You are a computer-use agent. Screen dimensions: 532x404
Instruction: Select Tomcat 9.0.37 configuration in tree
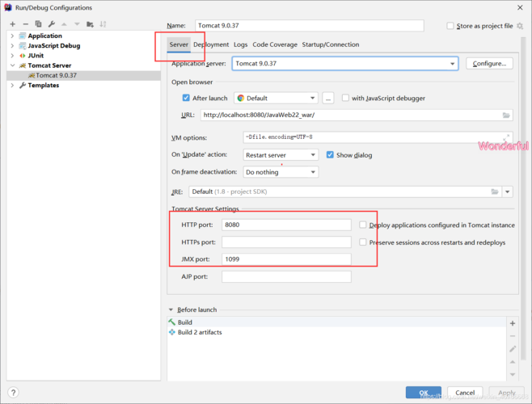pyautogui.click(x=84, y=75)
